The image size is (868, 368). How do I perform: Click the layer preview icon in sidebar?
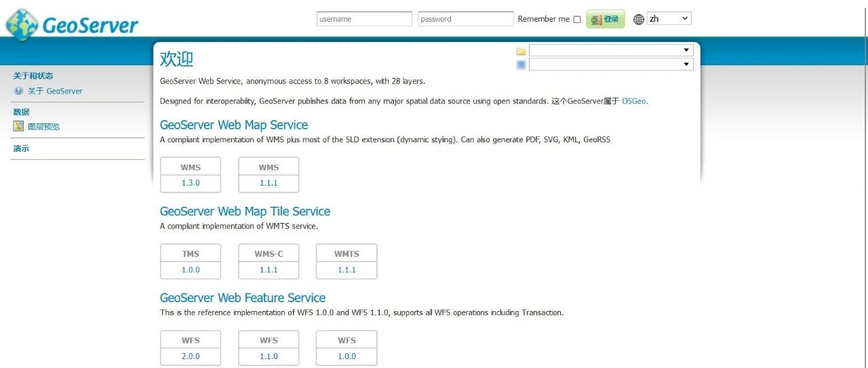pos(18,126)
